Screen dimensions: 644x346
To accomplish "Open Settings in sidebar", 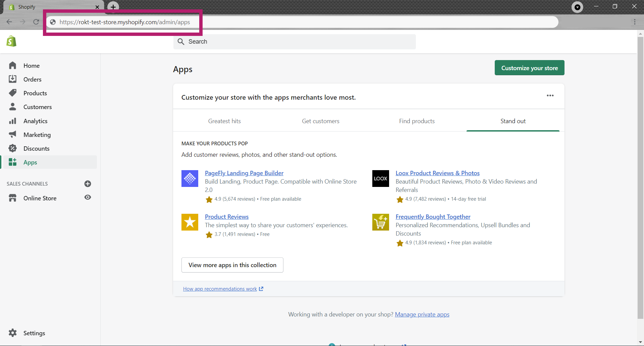I will tap(34, 333).
